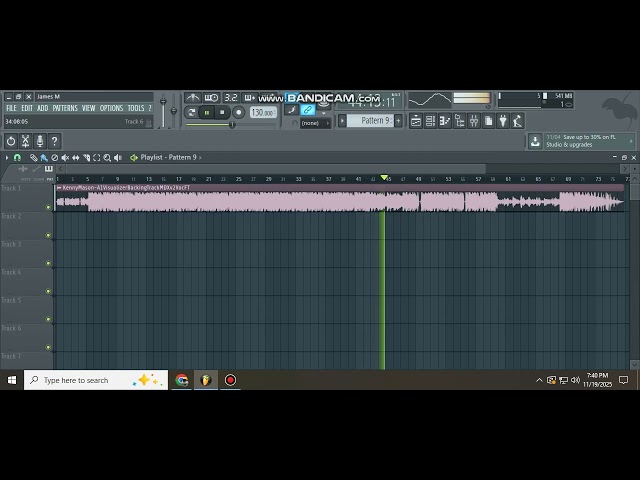The width and height of the screenshot is (640, 480).
Task: Open the playlist options menu arrow
Action: (7, 158)
